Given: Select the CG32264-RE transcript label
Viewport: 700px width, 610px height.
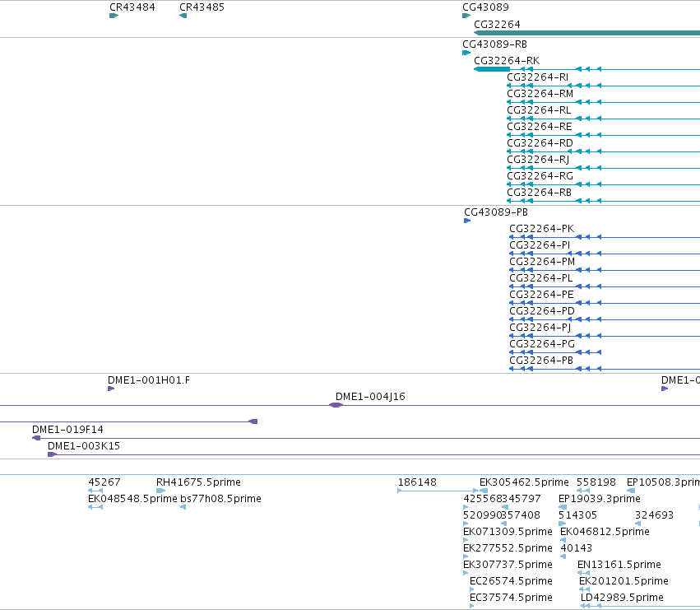Looking at the screenshot, I should pyautogui.click(x=540, y=127).
